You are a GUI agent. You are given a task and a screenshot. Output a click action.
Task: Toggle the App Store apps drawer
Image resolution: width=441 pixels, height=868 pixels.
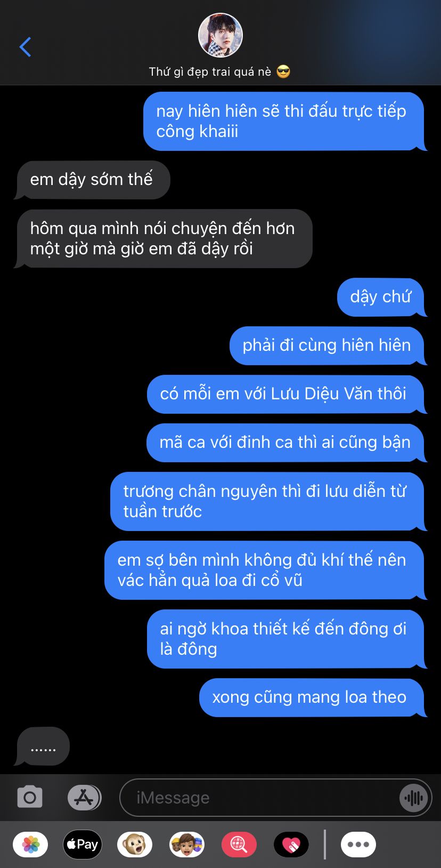point(84,798)
